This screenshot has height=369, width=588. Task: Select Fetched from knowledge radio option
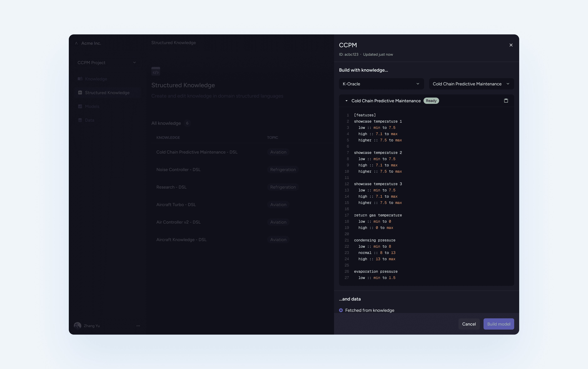(341, 310)
